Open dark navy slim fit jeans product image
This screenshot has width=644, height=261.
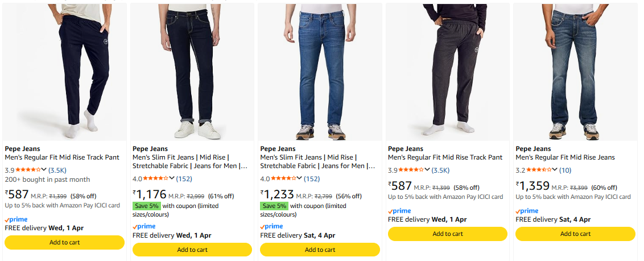point(192,71)
